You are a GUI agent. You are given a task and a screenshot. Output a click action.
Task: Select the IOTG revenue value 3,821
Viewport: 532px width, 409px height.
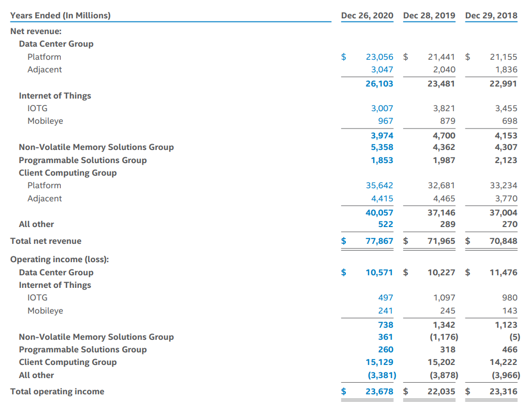click(444, 108)
